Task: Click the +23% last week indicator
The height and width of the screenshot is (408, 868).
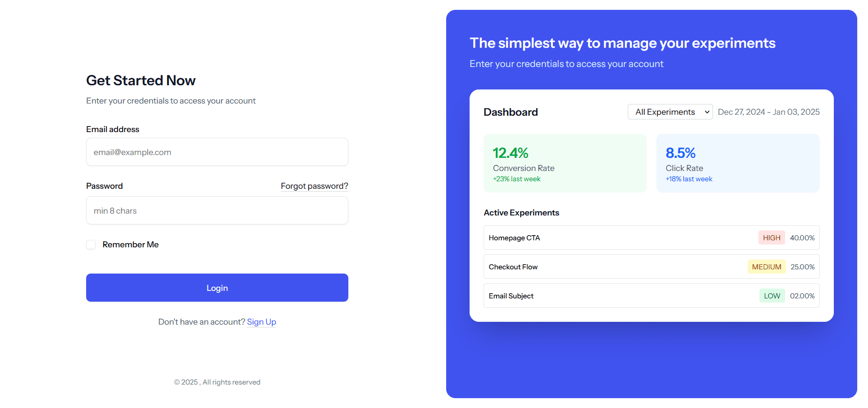Action: pos(517,178)
